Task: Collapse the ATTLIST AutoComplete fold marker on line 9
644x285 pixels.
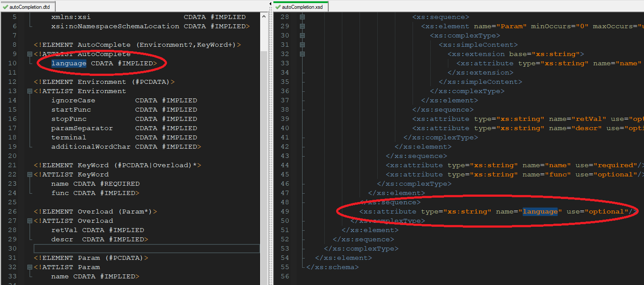Action: coord(29,53)
